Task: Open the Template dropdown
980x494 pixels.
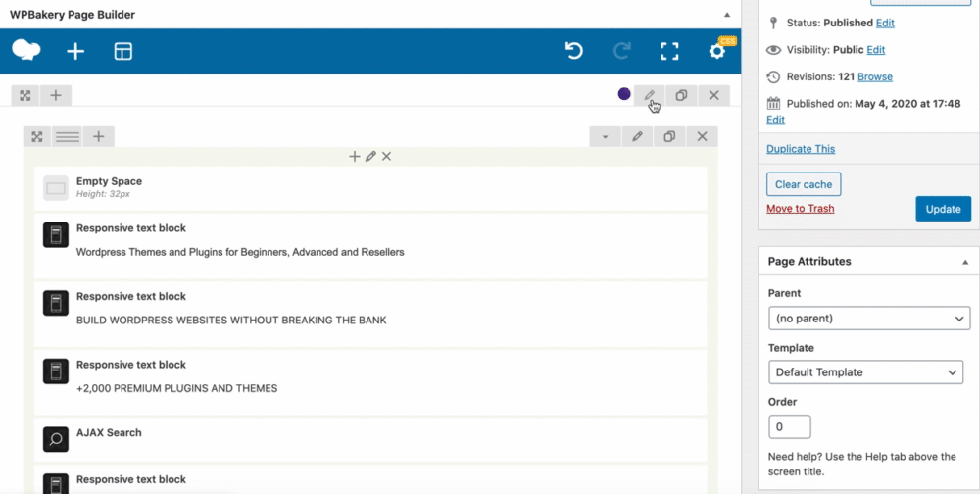Action: [865, 372]
